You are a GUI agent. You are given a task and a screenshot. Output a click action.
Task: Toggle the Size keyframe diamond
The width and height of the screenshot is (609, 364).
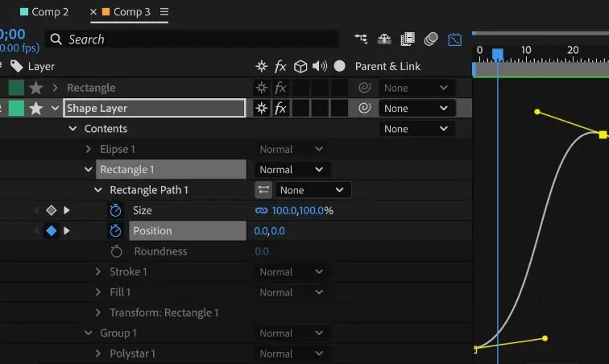click(x=52, y=210)
